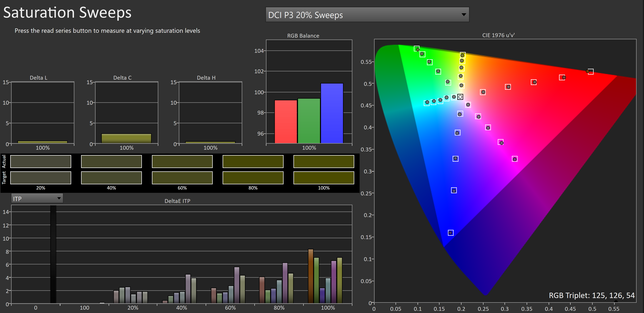Click the 100% blue target square on CIE chart
The height and width of the screenshot is (313, 644).
(450, 233)
